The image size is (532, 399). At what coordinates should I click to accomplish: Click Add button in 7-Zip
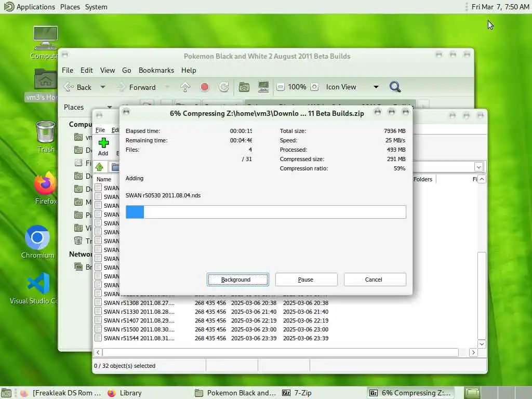point(103,147)
